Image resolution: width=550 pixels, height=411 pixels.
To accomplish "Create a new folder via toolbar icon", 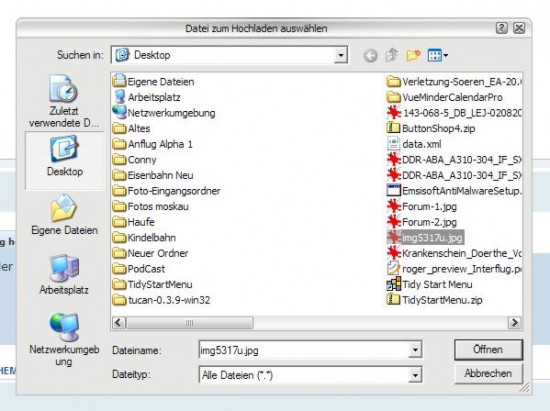I will click(x=413, y=55).
